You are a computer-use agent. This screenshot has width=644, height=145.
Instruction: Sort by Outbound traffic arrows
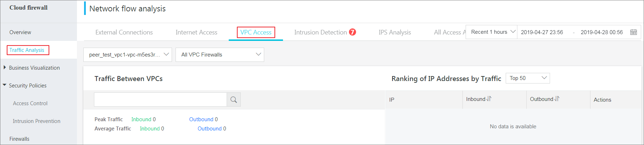[x=557, y=99]
